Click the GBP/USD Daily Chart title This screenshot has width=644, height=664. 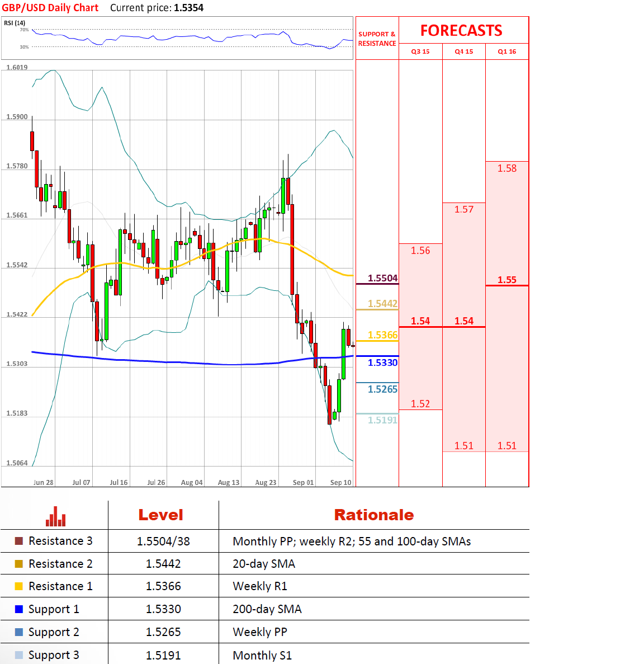click(50, 8)
